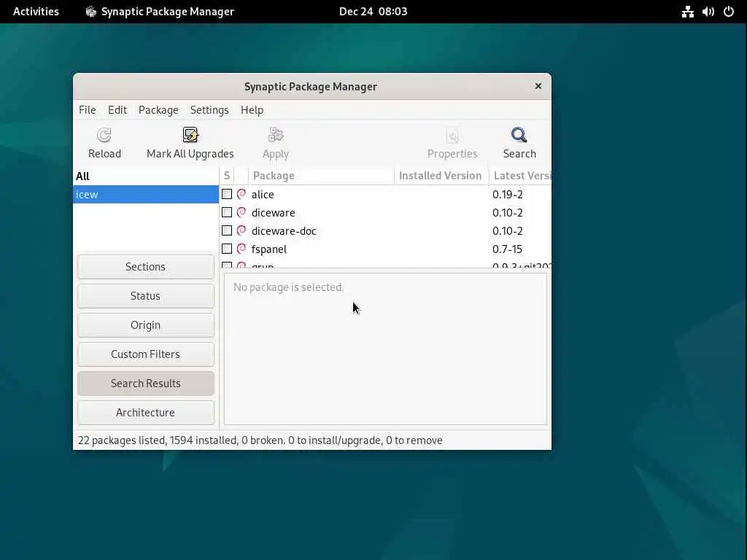Image resolution: width=747 pixels, height=560 pixels.
Task: Select the diceware package name
Action: coord(273,213)
